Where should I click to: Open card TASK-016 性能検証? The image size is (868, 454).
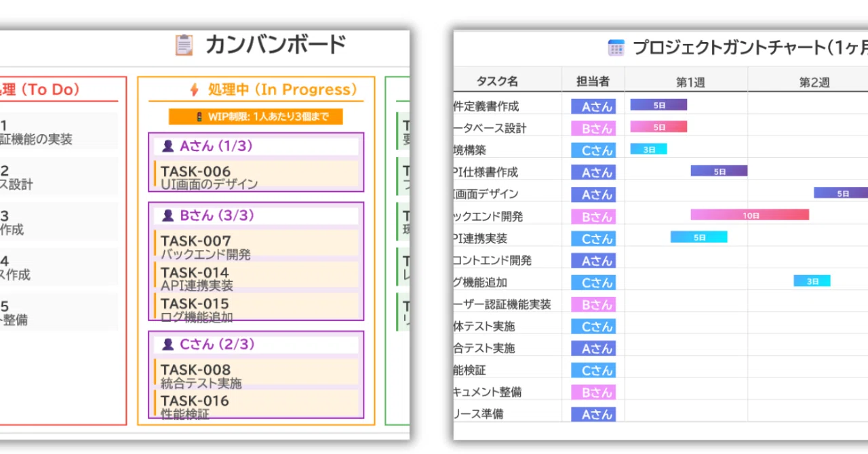pyautogui.click(x=256, y=406)
